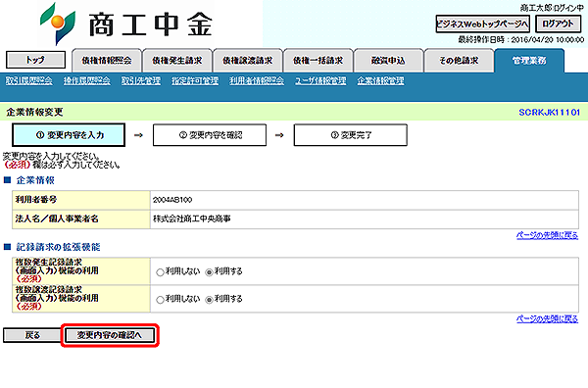Click the 記録請求の拡張機能 section heading
This screenshot has height=388, width=588.
(58, 247)
